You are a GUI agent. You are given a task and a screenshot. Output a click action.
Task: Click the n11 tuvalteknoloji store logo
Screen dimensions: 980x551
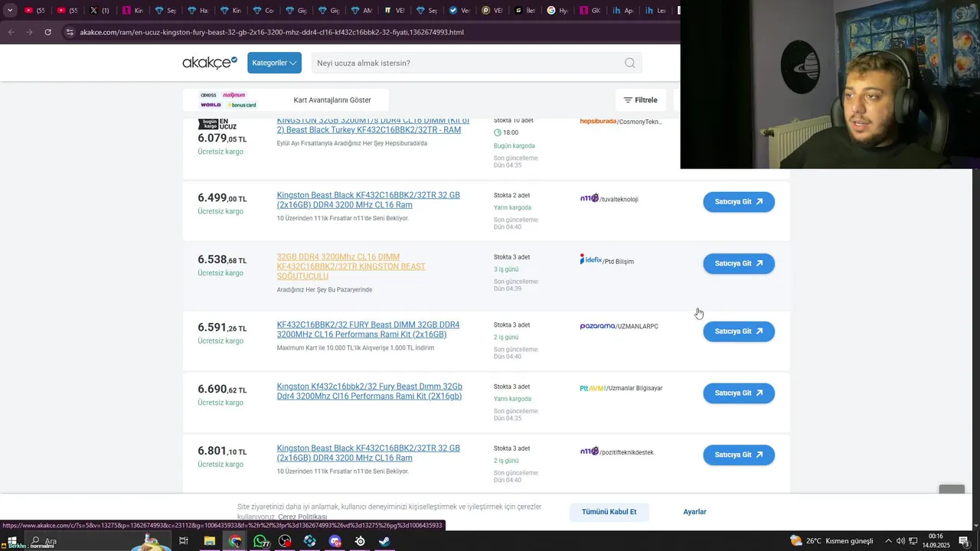589,198
